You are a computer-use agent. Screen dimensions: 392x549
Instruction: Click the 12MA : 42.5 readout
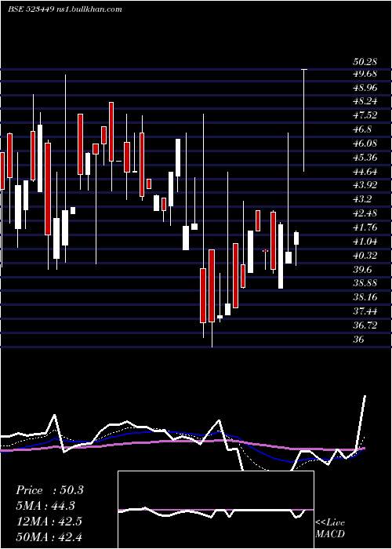click(x=49, y=521)
